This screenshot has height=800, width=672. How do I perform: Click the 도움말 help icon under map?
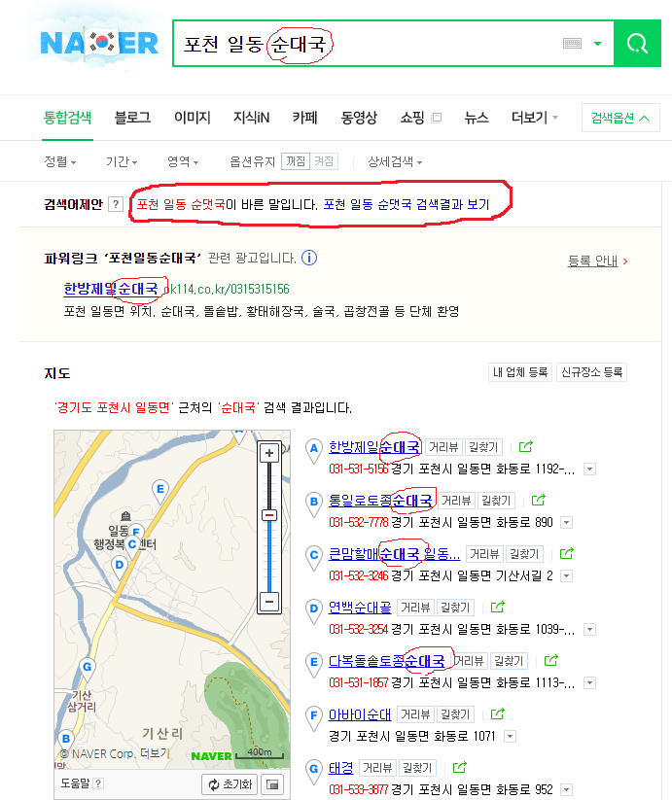point(99,783)
